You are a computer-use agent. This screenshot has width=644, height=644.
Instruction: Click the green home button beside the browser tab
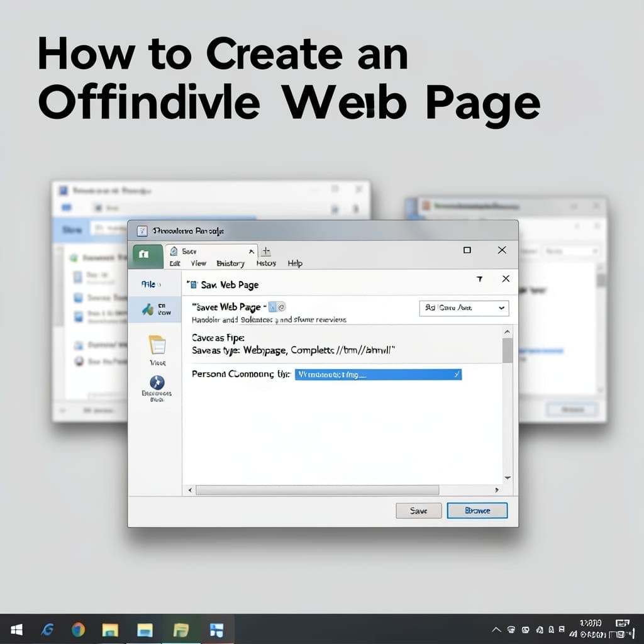point(147,255)
